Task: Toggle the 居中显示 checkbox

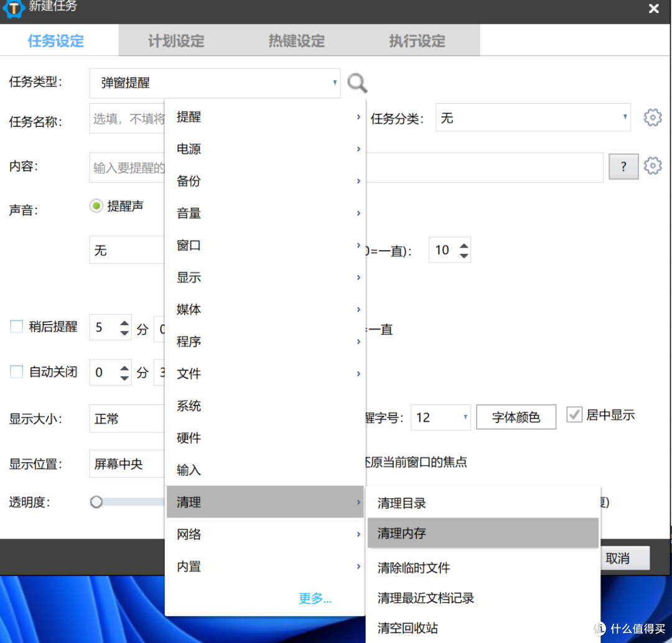Action: click(x=574, y=415)
